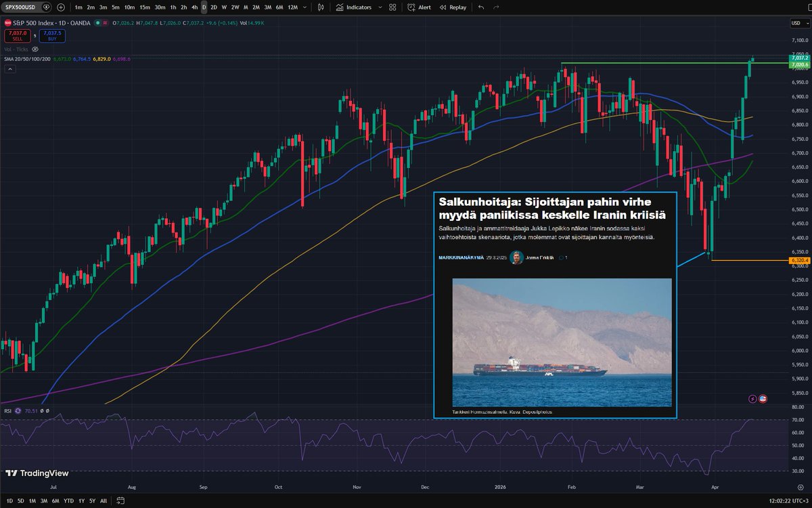Select the 2m timeframe
This screenshot has width=812, height=508.
91,7
